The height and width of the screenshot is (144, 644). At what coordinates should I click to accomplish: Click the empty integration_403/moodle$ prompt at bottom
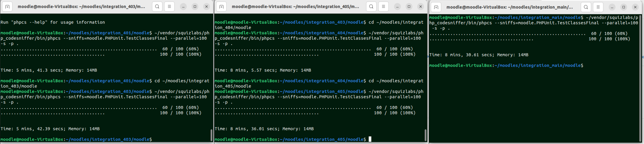[76, 140]
